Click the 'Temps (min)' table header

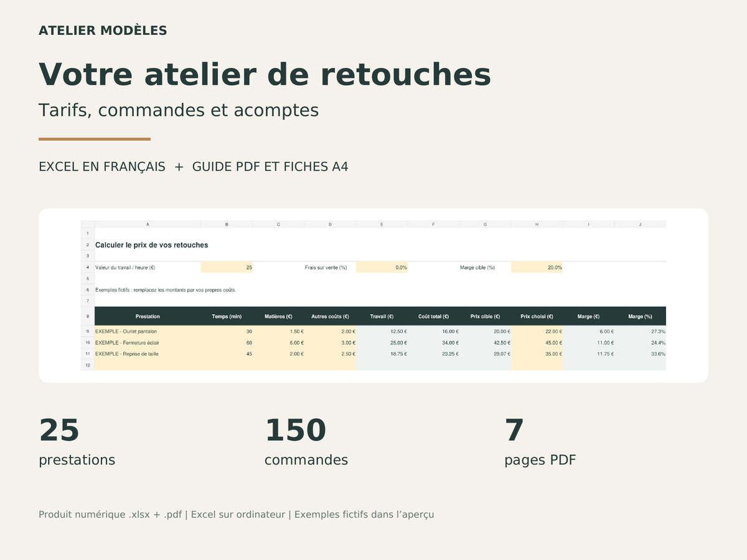(227, 317)
